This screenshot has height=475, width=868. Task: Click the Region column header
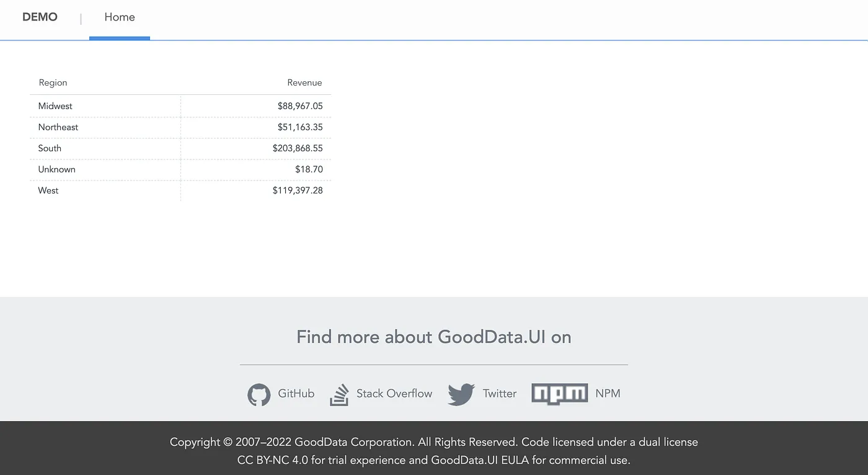coord(53,82)
